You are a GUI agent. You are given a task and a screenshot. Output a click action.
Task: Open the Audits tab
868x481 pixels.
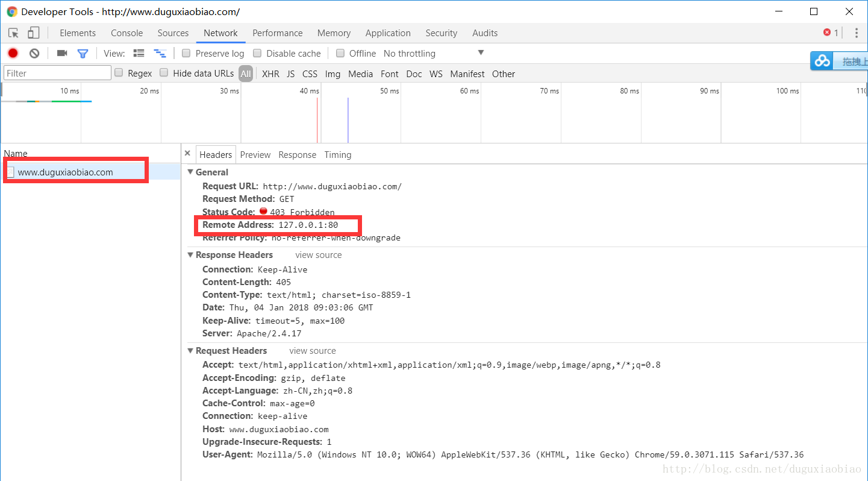[485, 33]
